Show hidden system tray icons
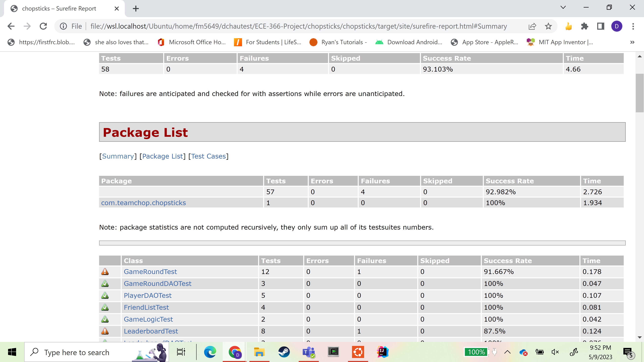Image resolution: width=644 pixels, height=362 pixels. [507, 352]
